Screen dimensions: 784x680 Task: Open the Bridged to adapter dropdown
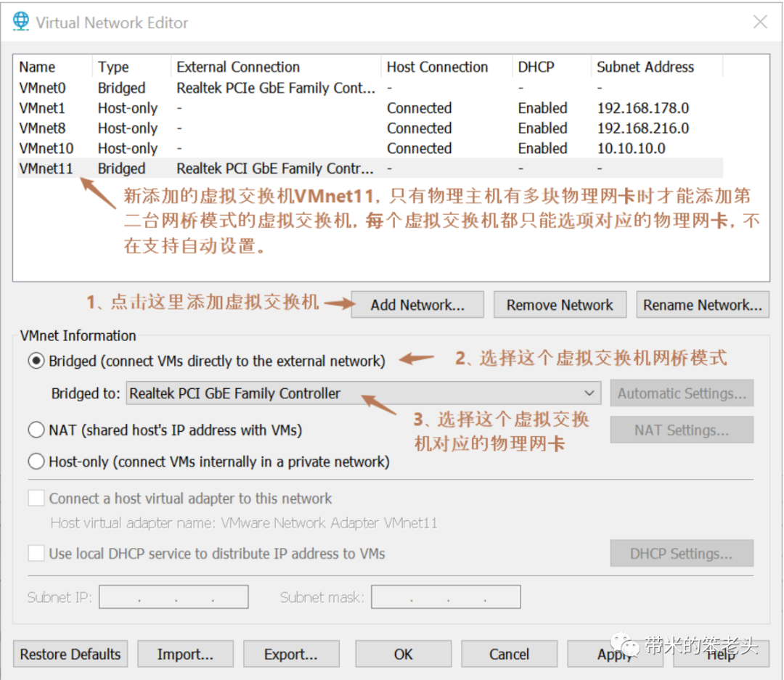[364, 393]
